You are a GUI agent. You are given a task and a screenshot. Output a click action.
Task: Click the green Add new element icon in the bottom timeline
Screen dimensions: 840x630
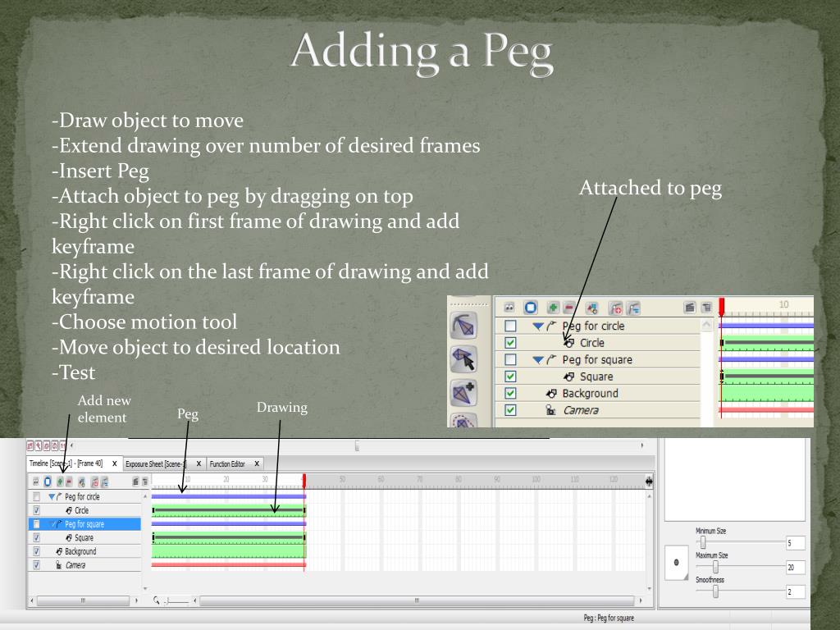(61, 482)
